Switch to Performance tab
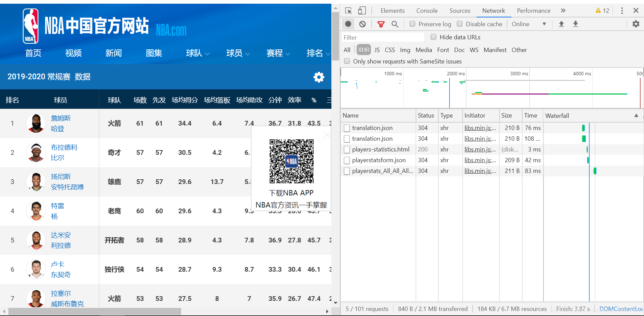 click(534, 11)
